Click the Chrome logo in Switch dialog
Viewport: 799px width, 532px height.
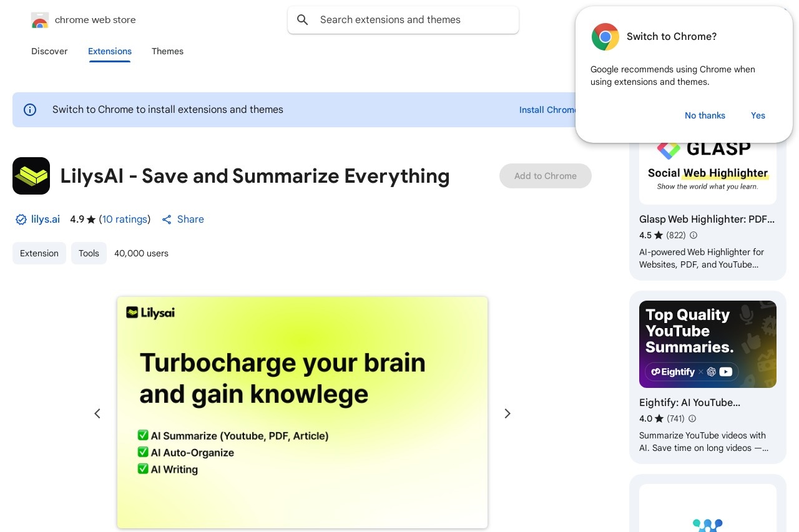(x=605, y=37)
